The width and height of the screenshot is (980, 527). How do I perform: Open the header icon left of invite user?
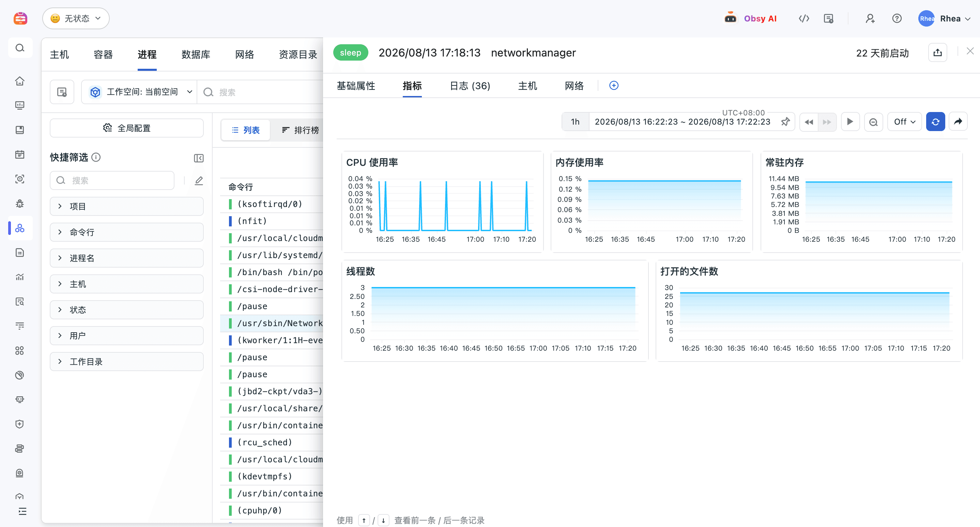click(x=828, y=19)
